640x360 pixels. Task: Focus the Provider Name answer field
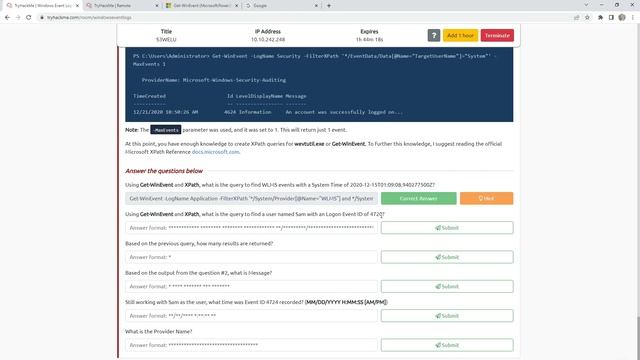coord(251,345)
